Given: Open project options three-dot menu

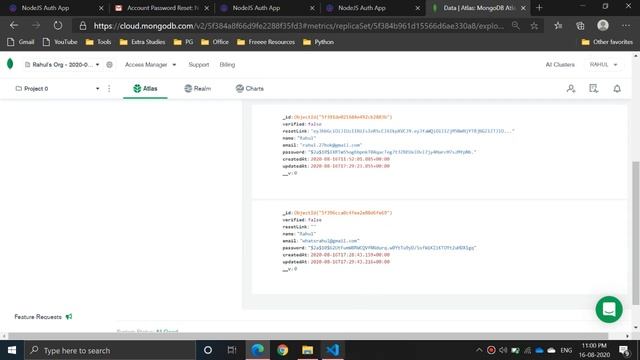Looking at the screenshot, I should pyautogui.click(x=109, y=89).
